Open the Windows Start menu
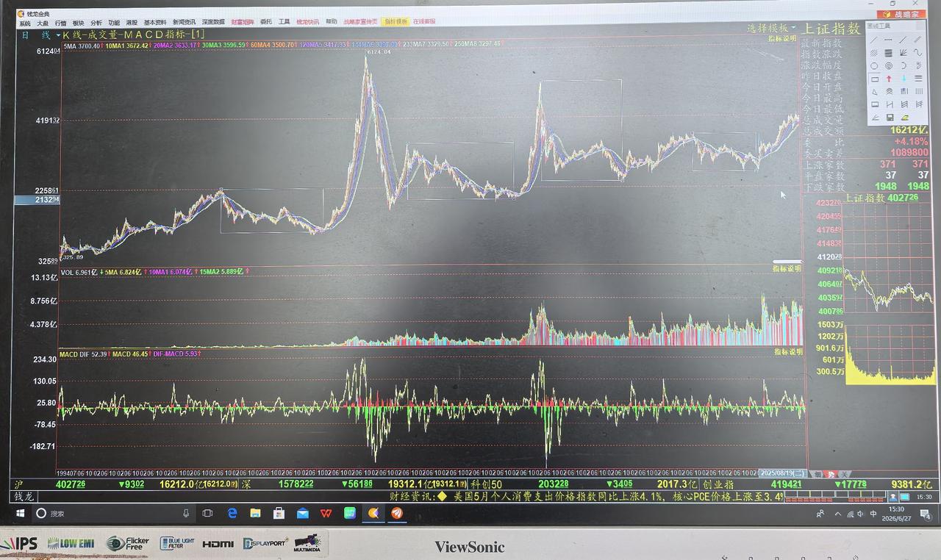941x560 pixels. point(21,513)
